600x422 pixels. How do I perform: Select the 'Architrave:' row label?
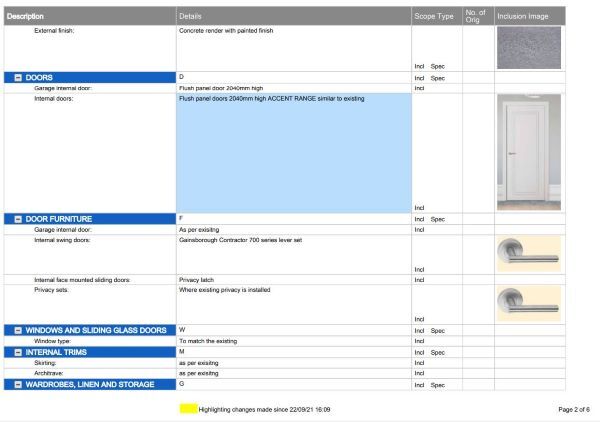click(49, 373)
